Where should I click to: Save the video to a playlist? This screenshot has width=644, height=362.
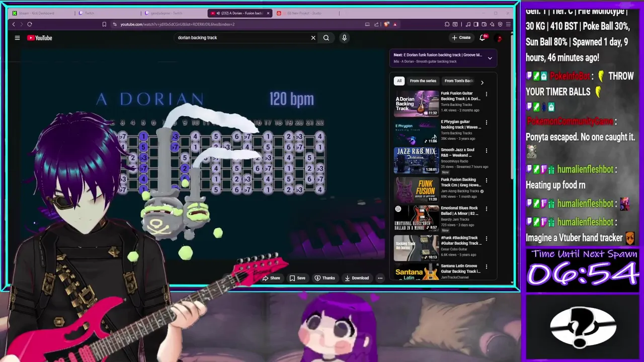pyautogui.click(x=297, y=278)
